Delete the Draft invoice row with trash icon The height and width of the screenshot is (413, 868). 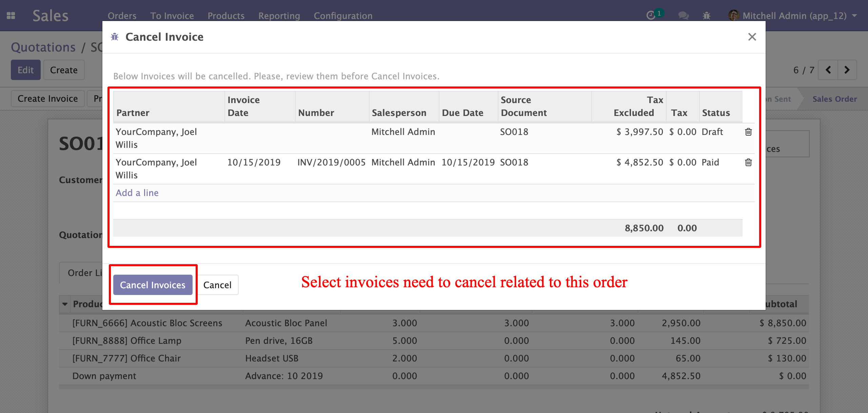coord(748,132)
